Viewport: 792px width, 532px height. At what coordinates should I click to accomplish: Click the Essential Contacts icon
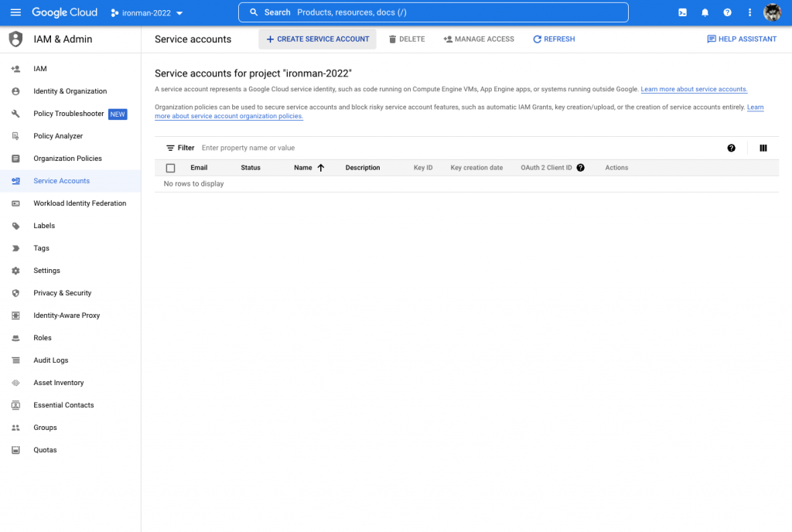point(15,405)
